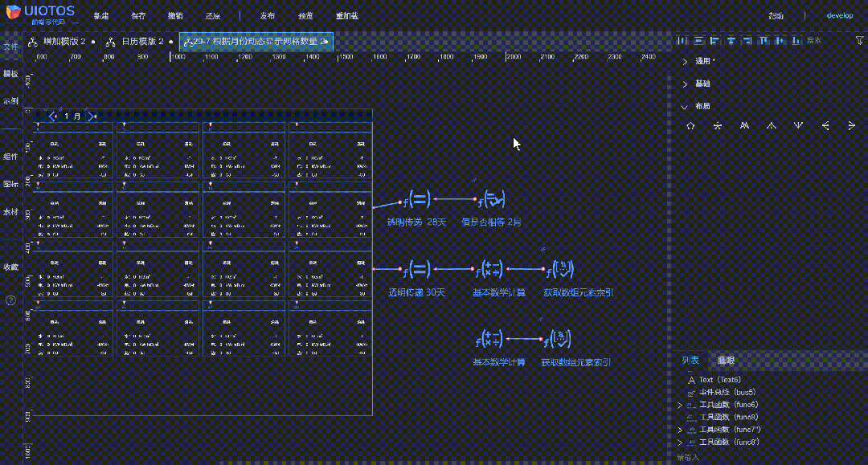Expand the 基础 section

click(x=685, y=84)
